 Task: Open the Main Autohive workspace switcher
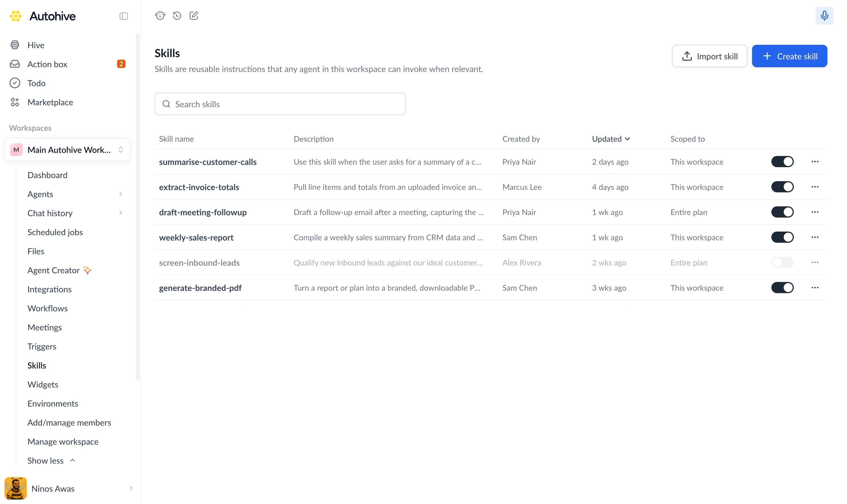point(67,150)
